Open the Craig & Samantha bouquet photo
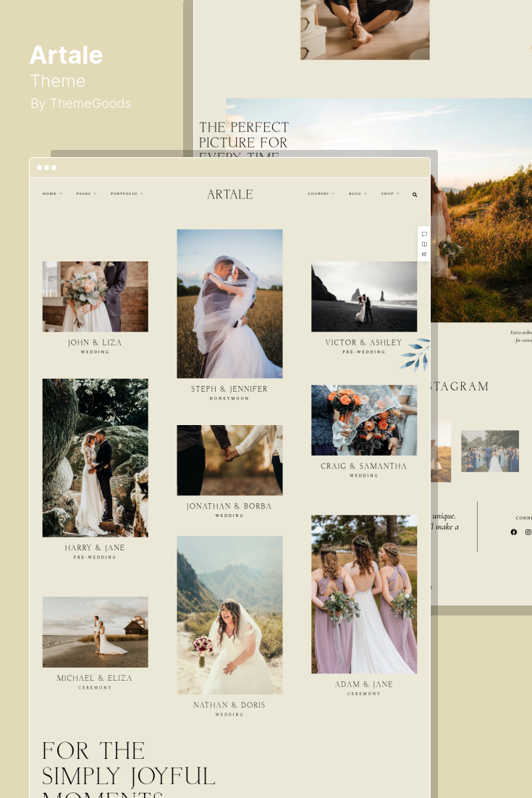532x798 pixels. (x=364, y=421)
